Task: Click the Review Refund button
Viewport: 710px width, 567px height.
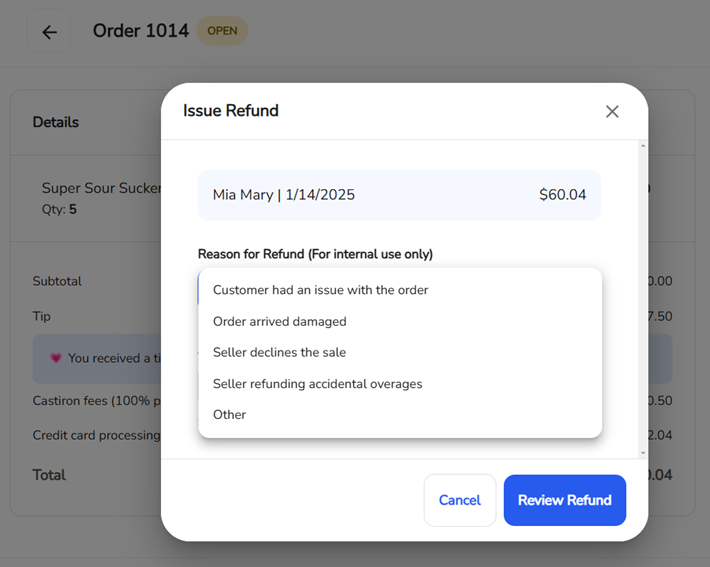Action: [x=565, y=500]
